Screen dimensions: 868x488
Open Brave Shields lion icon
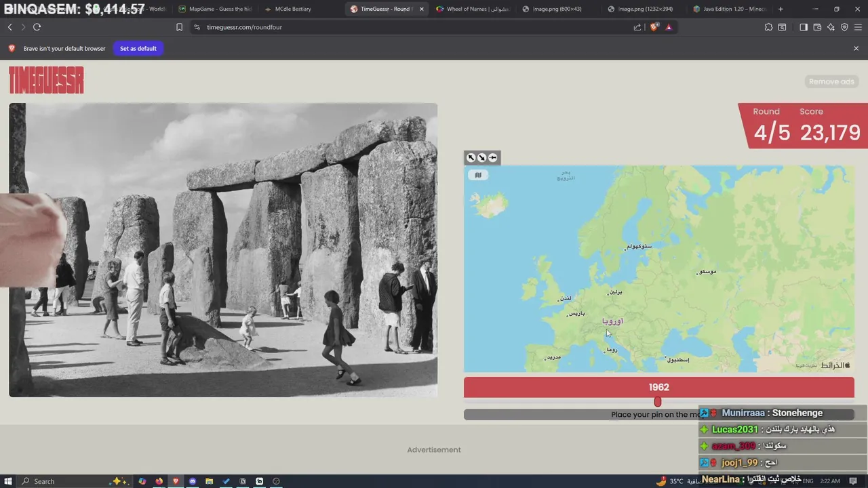pyautogui.click(x=654, y=27)
